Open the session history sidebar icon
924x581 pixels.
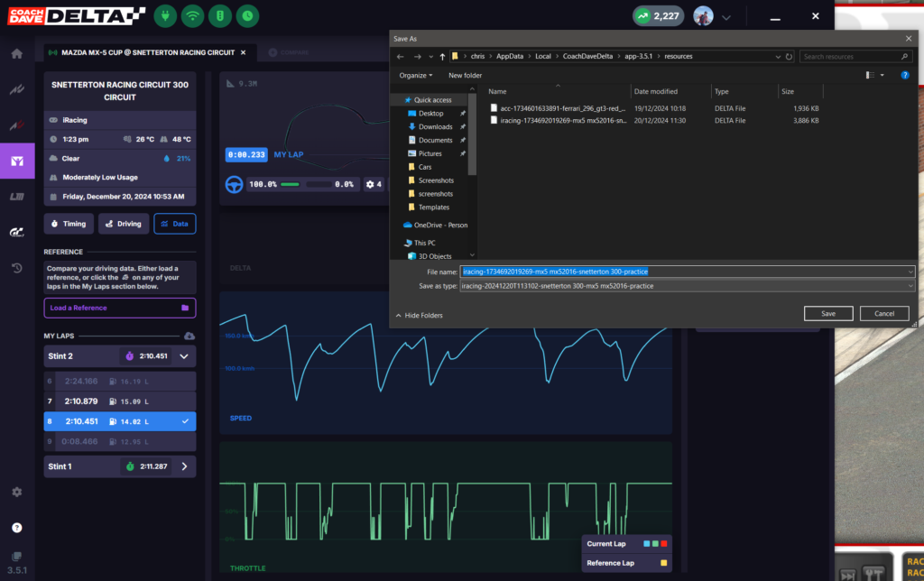pos(16,268)
